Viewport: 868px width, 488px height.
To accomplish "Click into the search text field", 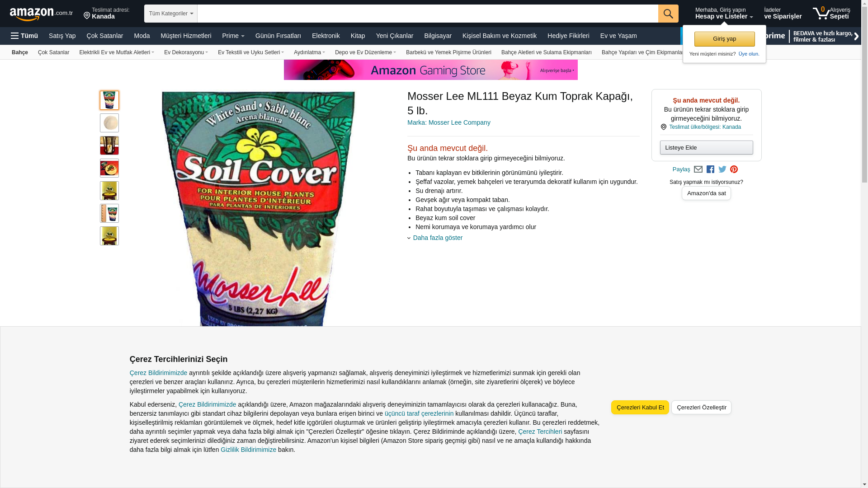I will 428,14.
